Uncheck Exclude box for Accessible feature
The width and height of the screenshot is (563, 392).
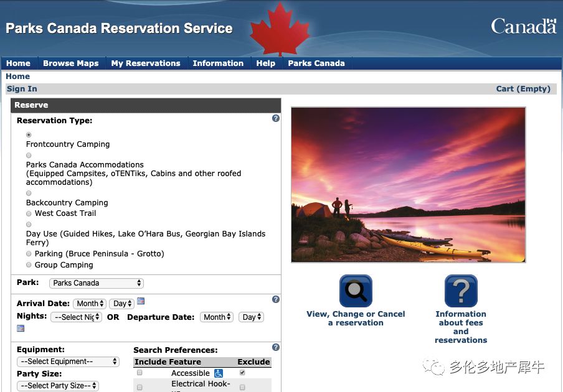tap(242, 373)
